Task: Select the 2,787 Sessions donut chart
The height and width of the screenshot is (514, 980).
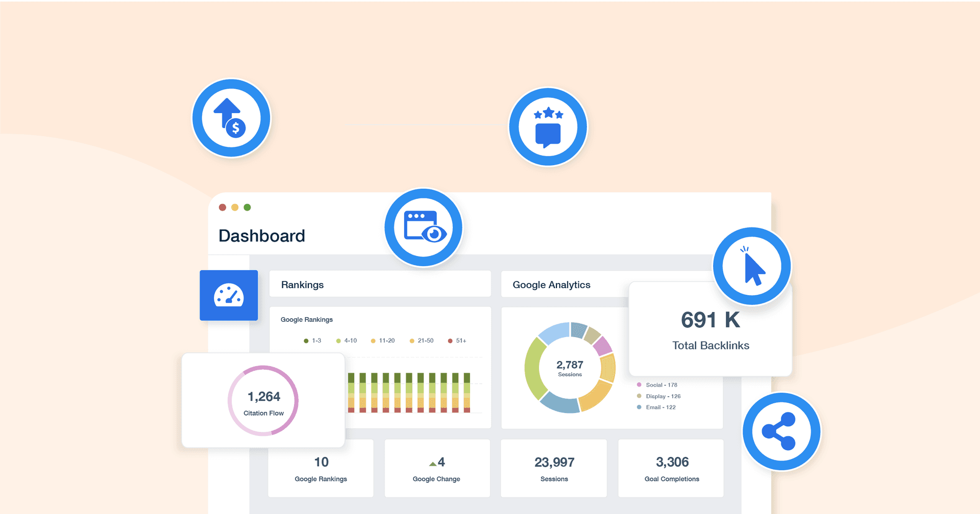Action: pos(569,368)
